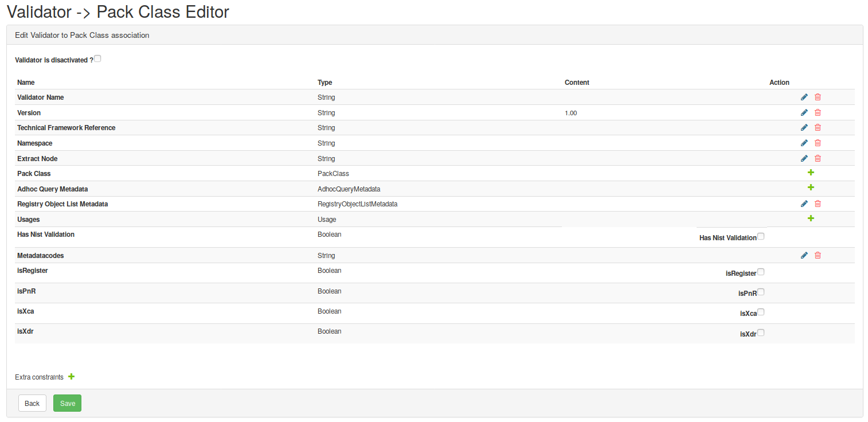Enable the isXca checkbox
The height and width of the screenshot is (422, 868).
tap(761, 312)
